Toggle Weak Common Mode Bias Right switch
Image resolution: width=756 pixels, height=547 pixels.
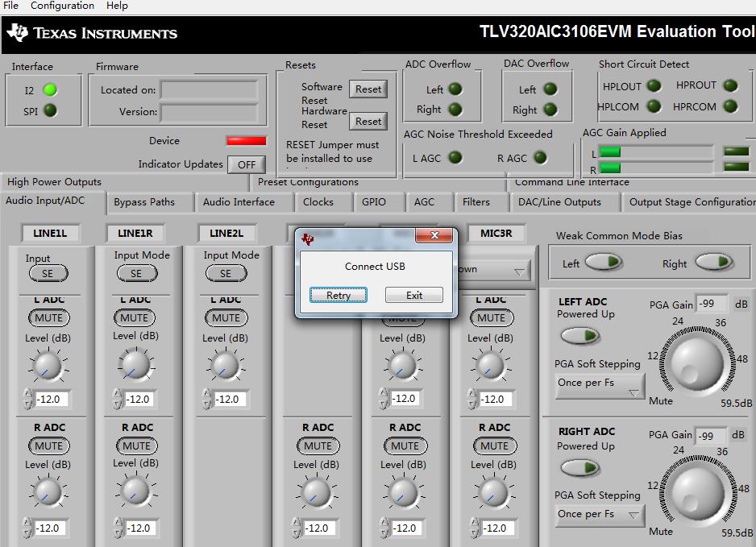[x=713, y=262]
